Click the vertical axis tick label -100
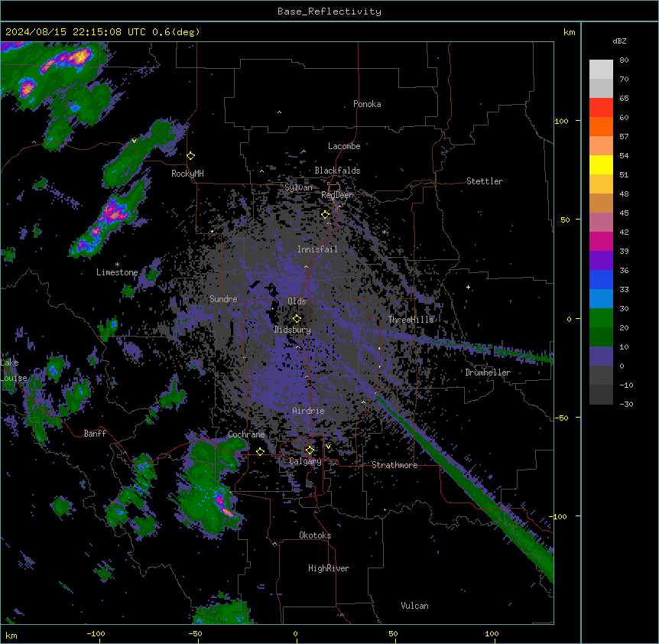The height and width of the screenshot is (644, 659). [x=559, y=516]
